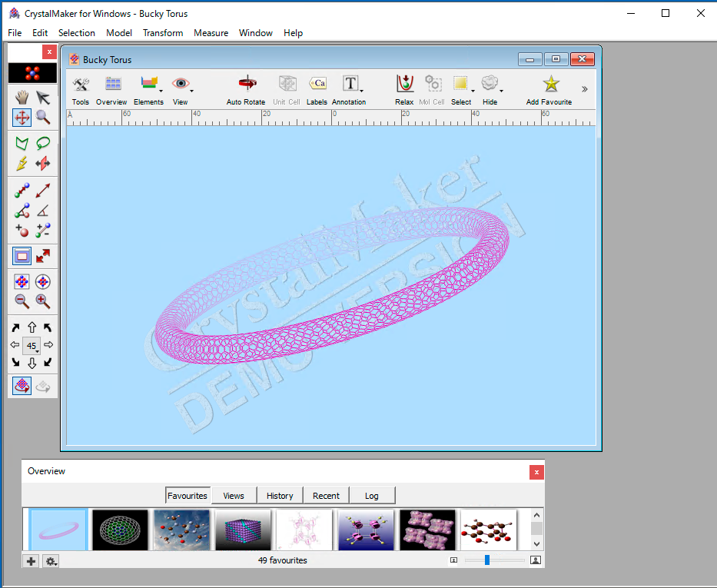
Task: Click the upper-right diagonal rotation arrow
Action: tap(15, 327)
